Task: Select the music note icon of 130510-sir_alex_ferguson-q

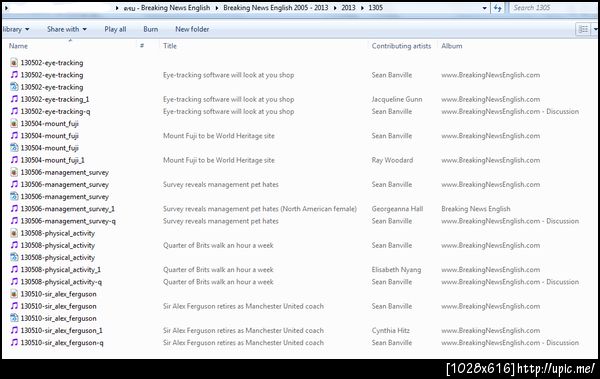Action: (14, 343)
